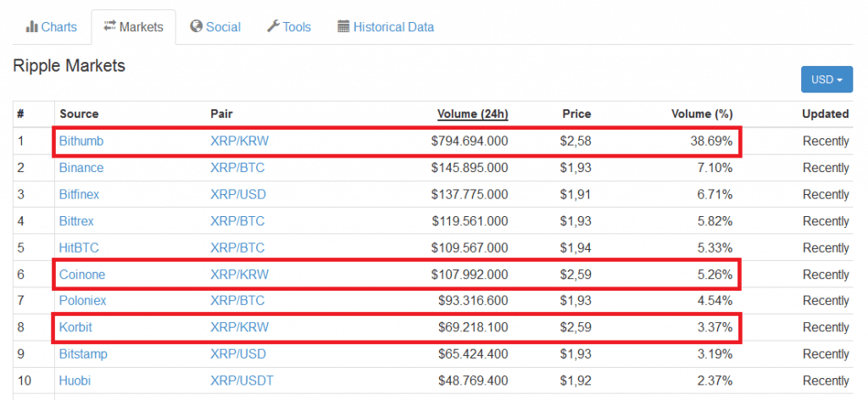Select the Markets tab
This screenshot has height=400, width=868.
pos(133,26)
